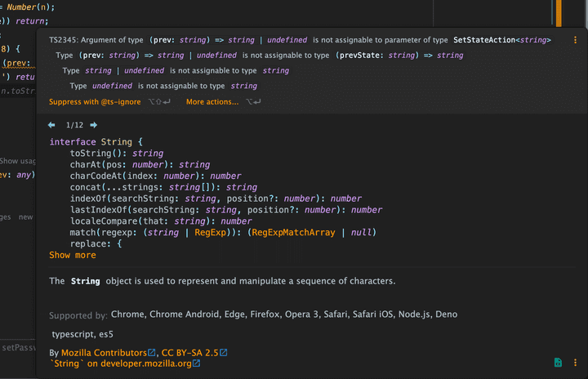Open the CC BY-SA 2.5 license link
588x379 pixels.
pyautogui.click(x=189, y=353)
